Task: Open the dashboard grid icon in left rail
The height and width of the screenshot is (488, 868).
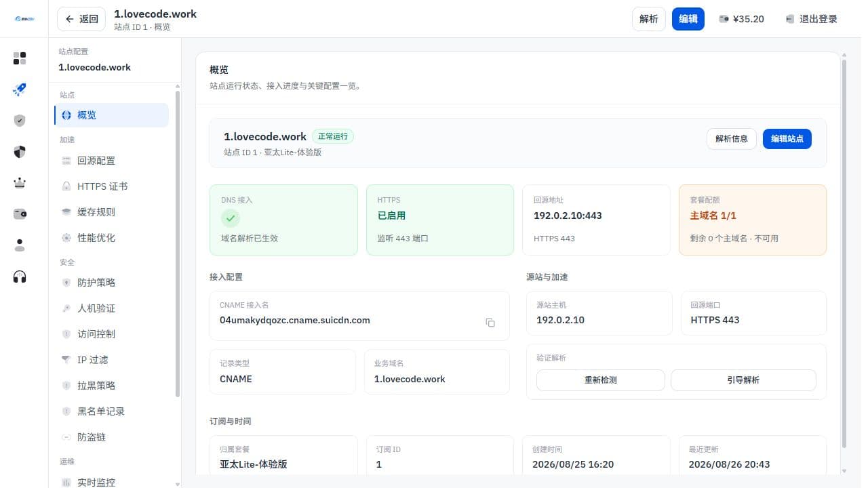Action: [20, 58]
